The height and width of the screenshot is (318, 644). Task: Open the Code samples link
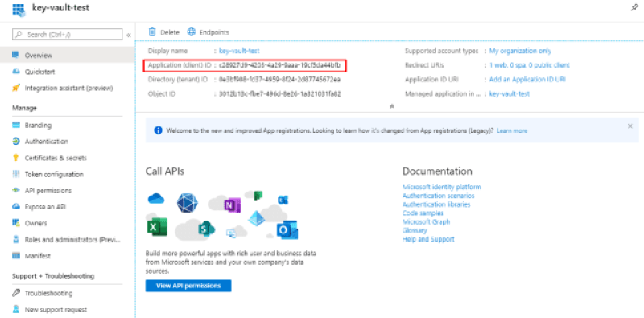pos(423,213)
